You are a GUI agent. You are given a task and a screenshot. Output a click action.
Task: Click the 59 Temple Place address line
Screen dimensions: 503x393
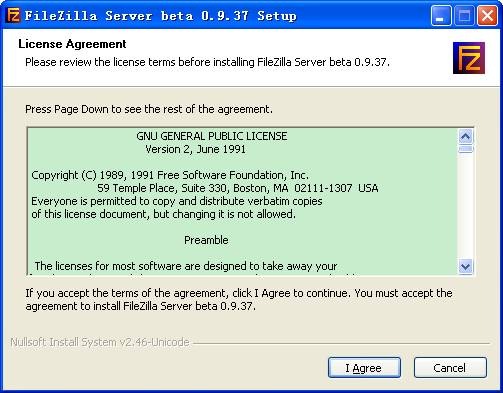pos(238,188)
